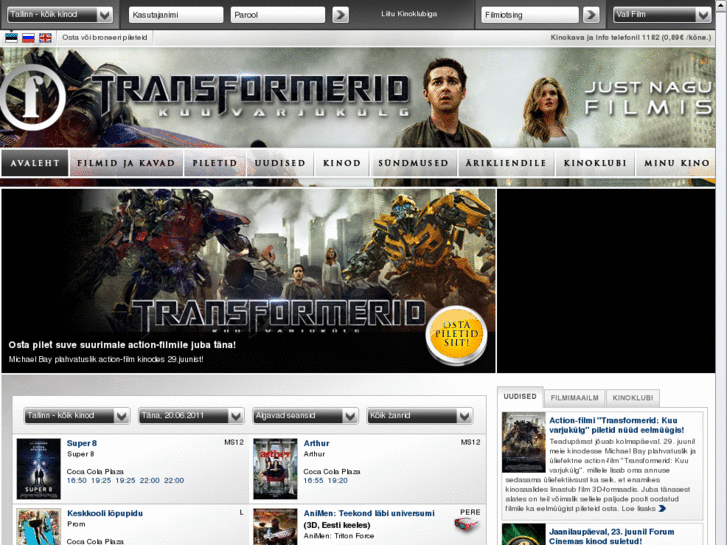Open AniMen: Teekond läbi universumi link
727x545 pixels.
coord(369,513)
